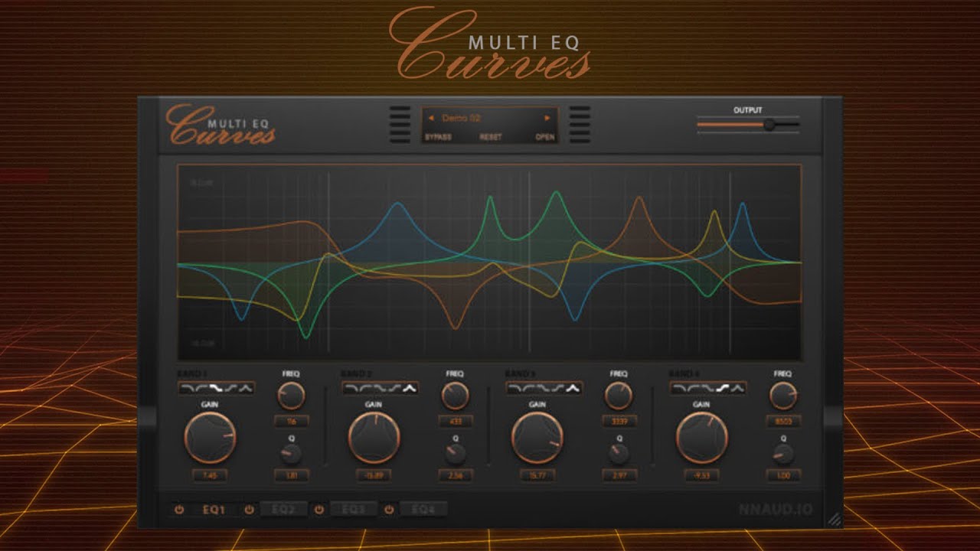Click the Band 4 Q value field 1.00
Viewport: 980px width, 551px height.
click(782, 476)
